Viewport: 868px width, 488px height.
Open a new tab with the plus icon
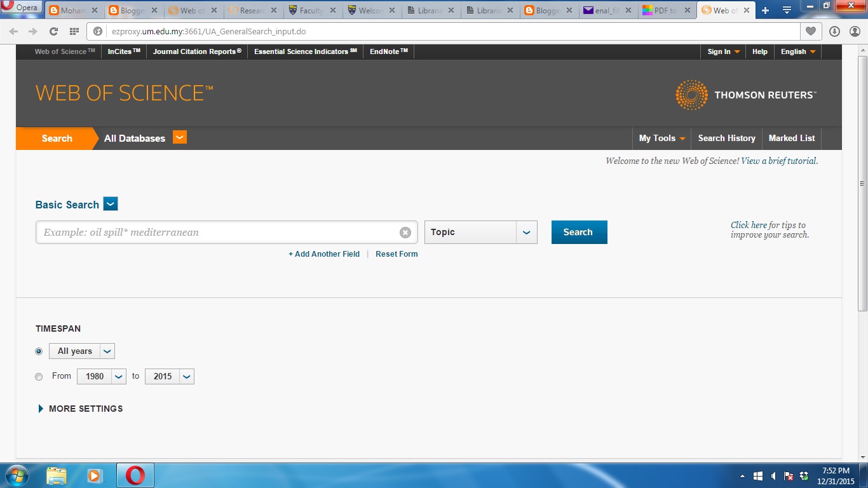click(x=765, y=10)
